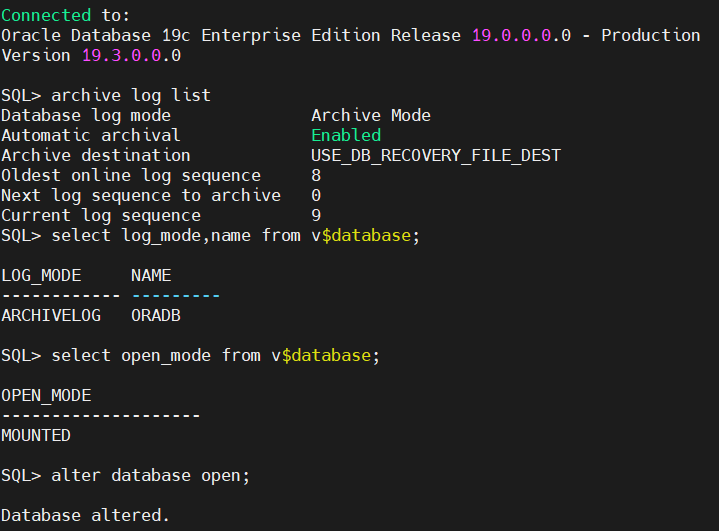The image size is (719, 531).
Task: Click the 'LOG_MODE' column header
Action: pyautogui.click(x=41, y=275)
